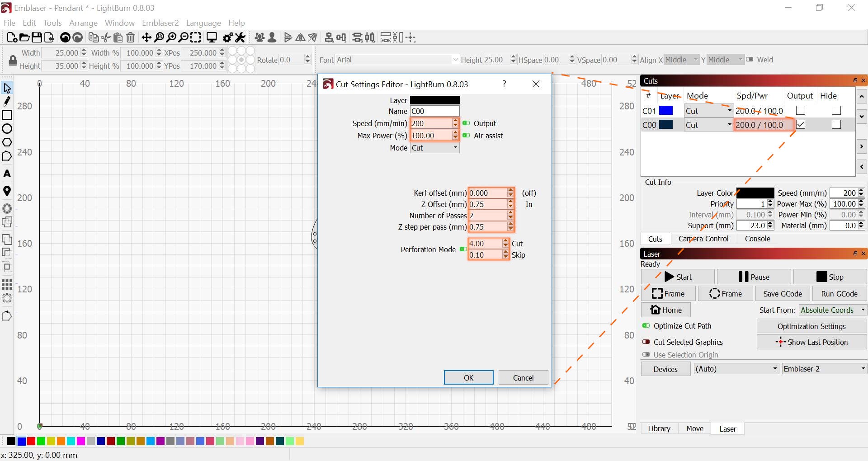This screenshot has width=868, height=461.
Task: Expand the Emblaser 2 device dropdown
Action: [x=824, y=369]
